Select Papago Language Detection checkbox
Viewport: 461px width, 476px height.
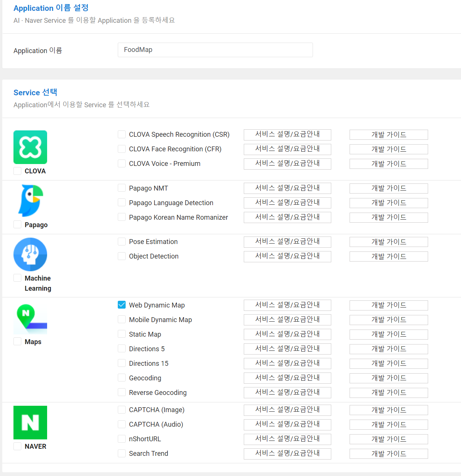click(122, 203)
